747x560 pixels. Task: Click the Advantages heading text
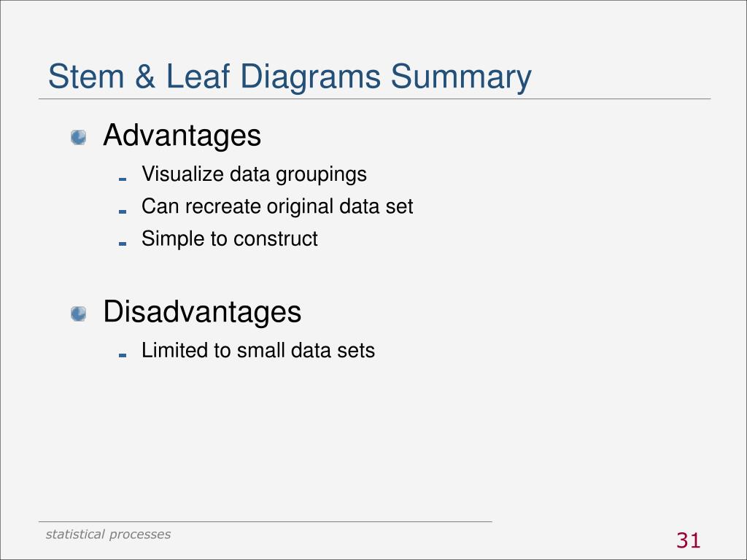click(x=182, y=135)
